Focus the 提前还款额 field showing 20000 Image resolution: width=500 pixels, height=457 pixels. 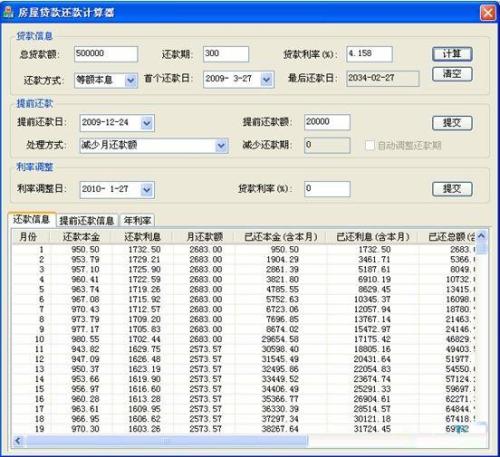click(327, 122)
